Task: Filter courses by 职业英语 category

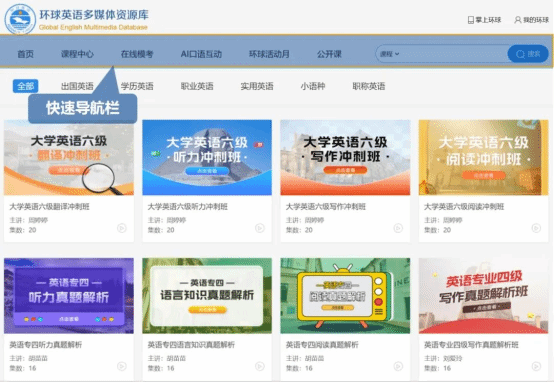Action: (x=197, y=86)
